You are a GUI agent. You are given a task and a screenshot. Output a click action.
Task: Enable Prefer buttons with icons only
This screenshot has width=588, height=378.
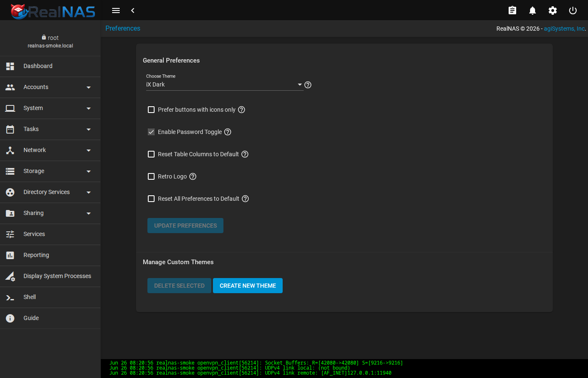[151, 110]
